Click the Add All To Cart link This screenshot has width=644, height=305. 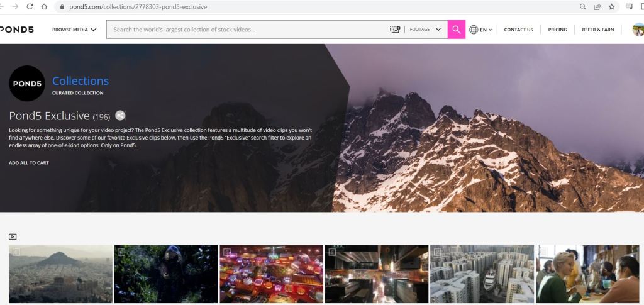pos(29,163)
